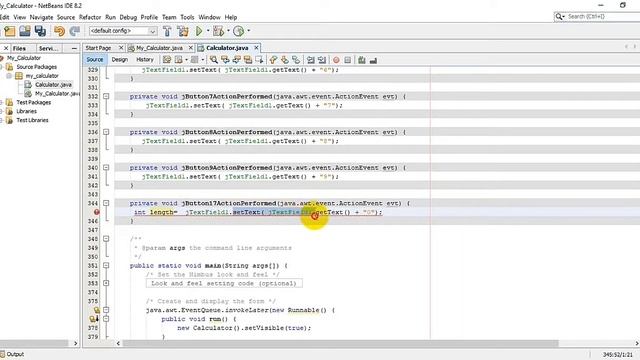Screen dimensions: 640x360
Task: Click the New Project toolbar icon
Action: (x=9, y=31)
